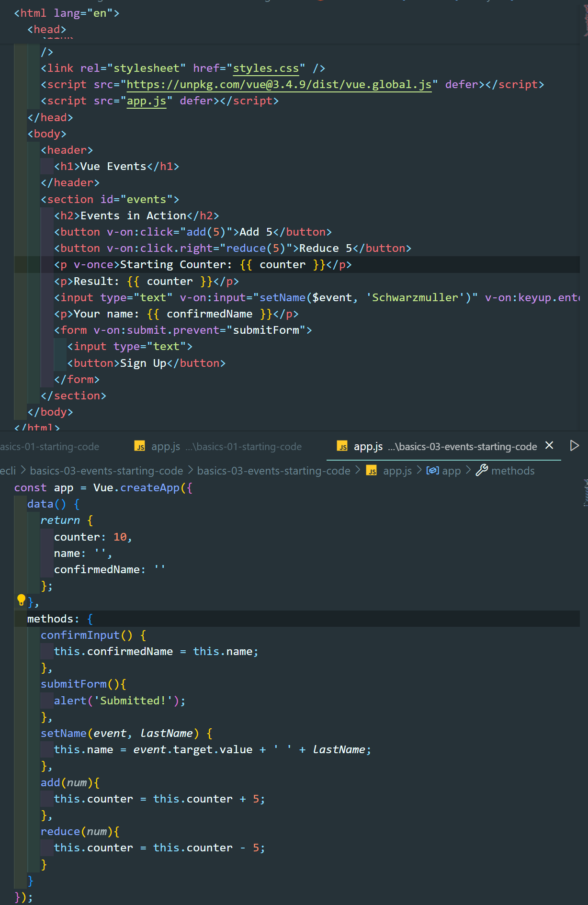Click the 'methods' breadcrumb item
Viewport: 588px width, 905px height.
click(513, 471)
